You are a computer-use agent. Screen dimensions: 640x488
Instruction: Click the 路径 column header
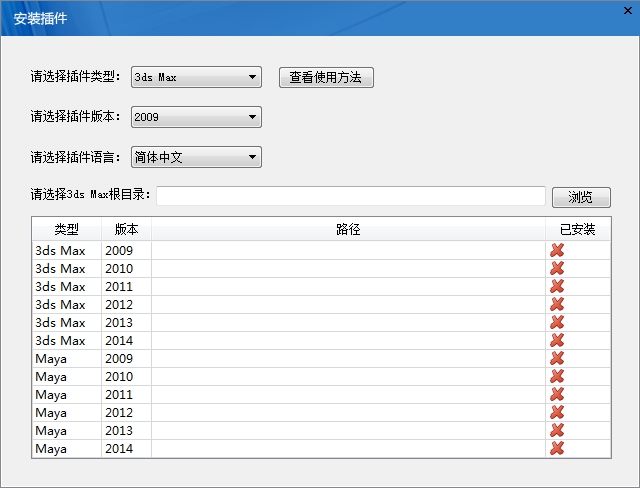[x=348, y=230]
